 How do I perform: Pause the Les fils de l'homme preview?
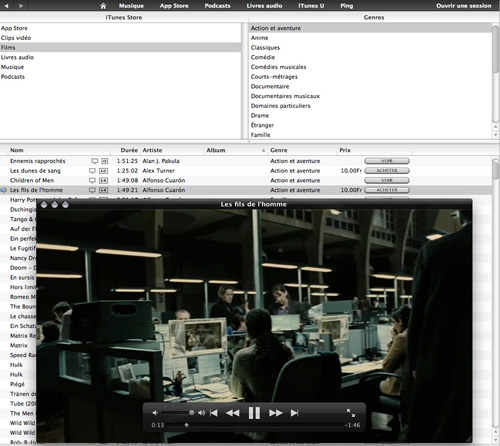click(254, 413)
